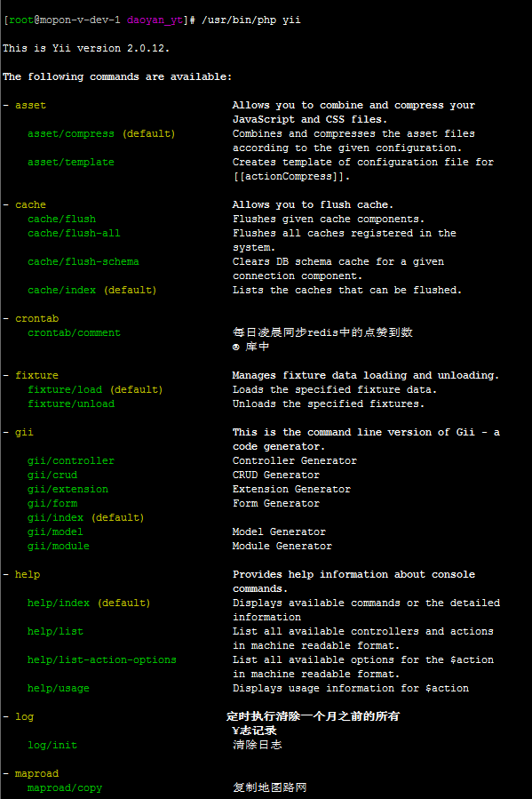Click the 'gii/module' entry

pos(58,547)
